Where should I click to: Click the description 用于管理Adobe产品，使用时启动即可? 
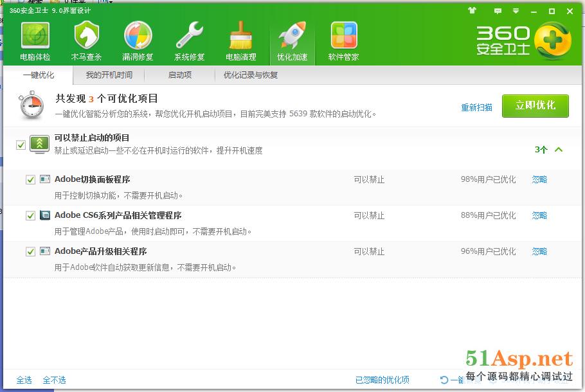[153, 231]
